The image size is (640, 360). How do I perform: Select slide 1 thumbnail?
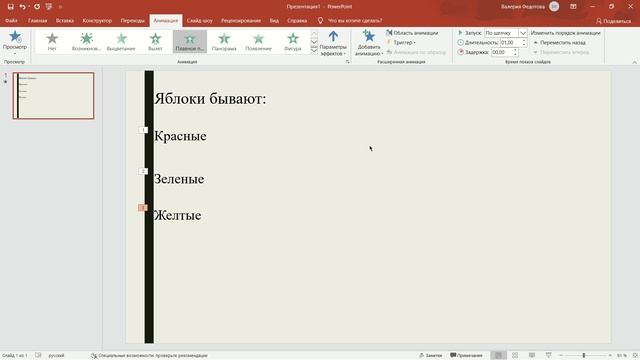53,96
